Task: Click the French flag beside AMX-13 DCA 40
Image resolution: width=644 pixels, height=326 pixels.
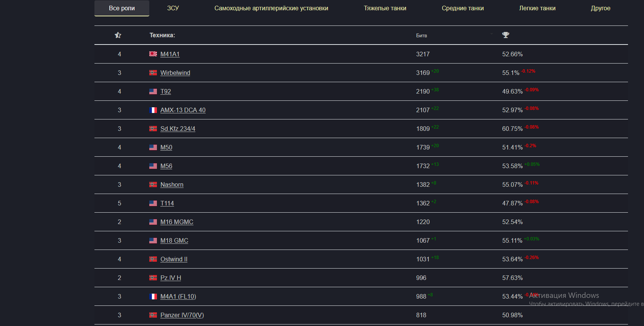Action: (153, 110)
